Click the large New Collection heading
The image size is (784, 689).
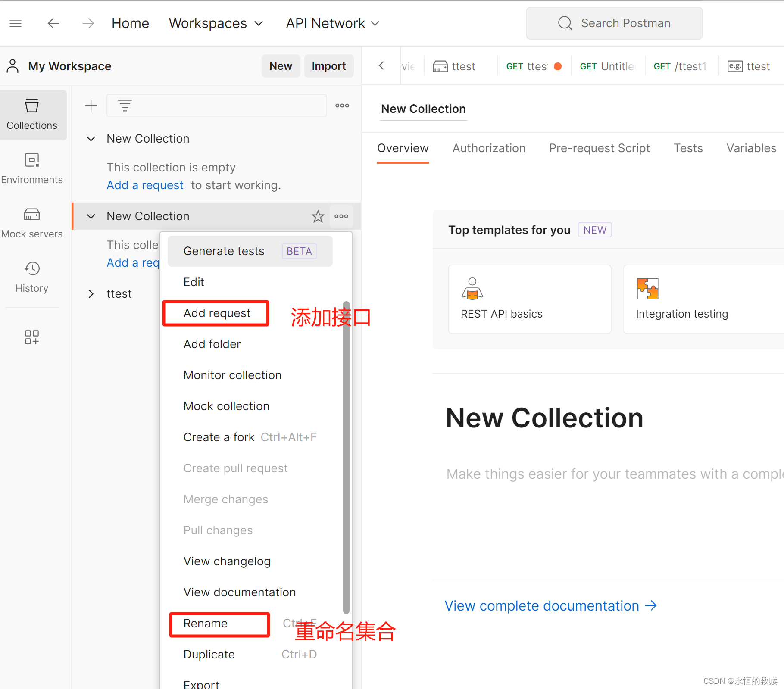544,418
